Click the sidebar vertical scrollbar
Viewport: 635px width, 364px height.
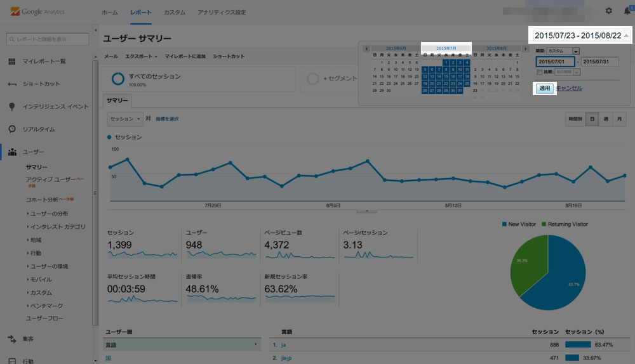[x=95, y=193]
